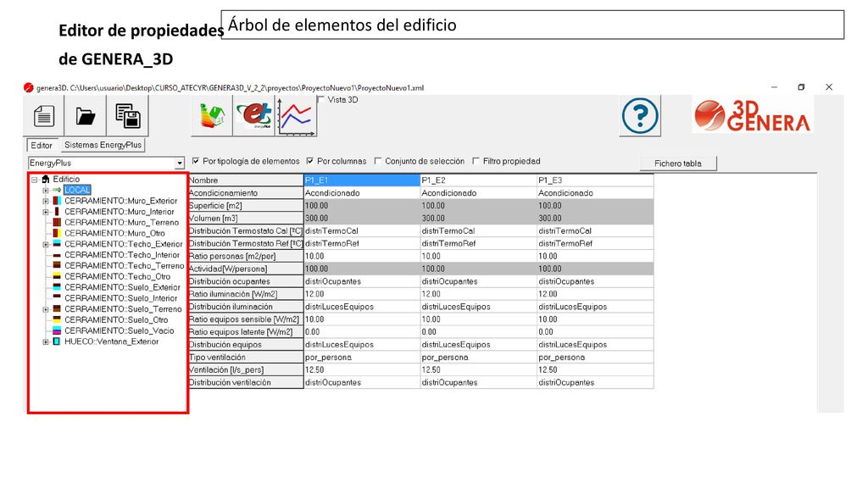The image size is (868, 488).
Task: Click P1_E3 Ratio iluminación value 12.00
Action: tap(595, 294)
